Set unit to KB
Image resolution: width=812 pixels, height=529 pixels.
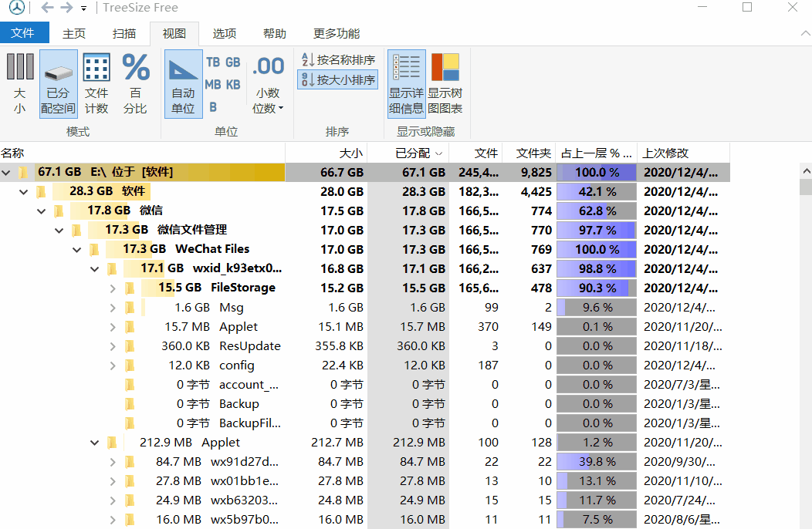tap(233, 84)
